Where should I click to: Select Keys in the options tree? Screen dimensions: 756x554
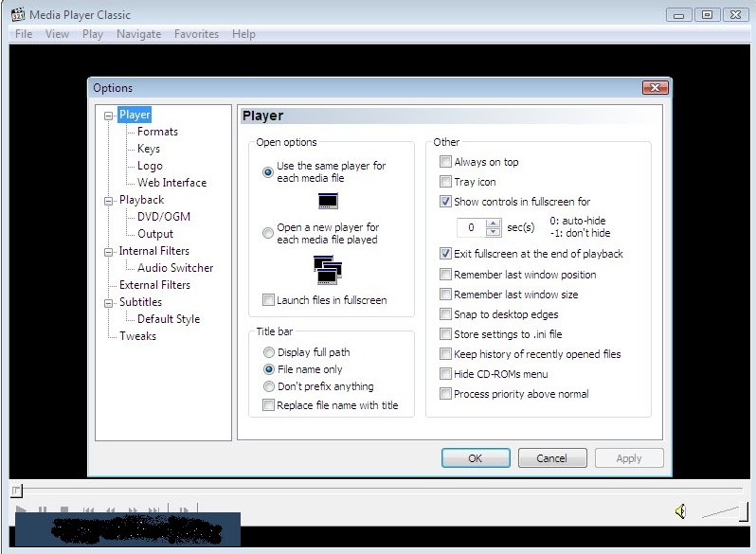149,149
